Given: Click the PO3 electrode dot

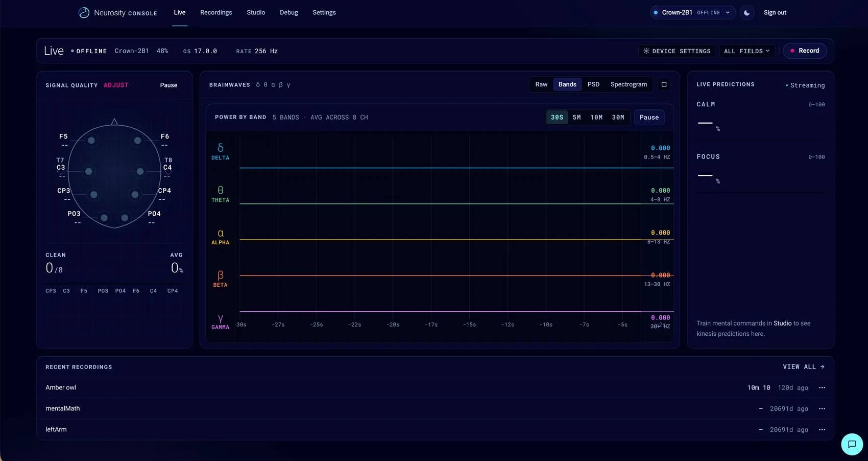Looking at the screenshot, I should pos(104,218).
